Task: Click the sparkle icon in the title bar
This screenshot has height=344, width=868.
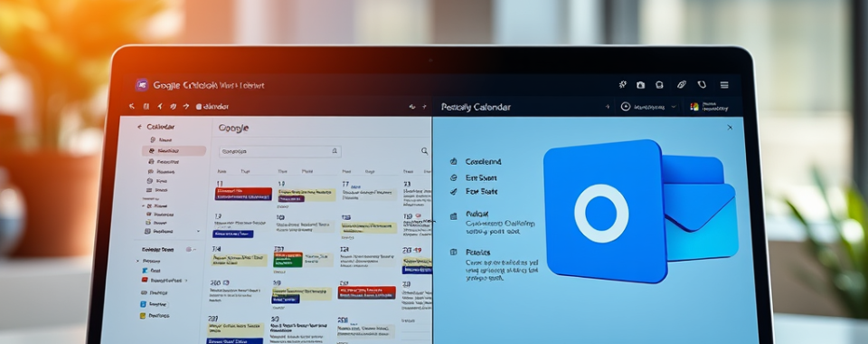Action: (622, 85)
